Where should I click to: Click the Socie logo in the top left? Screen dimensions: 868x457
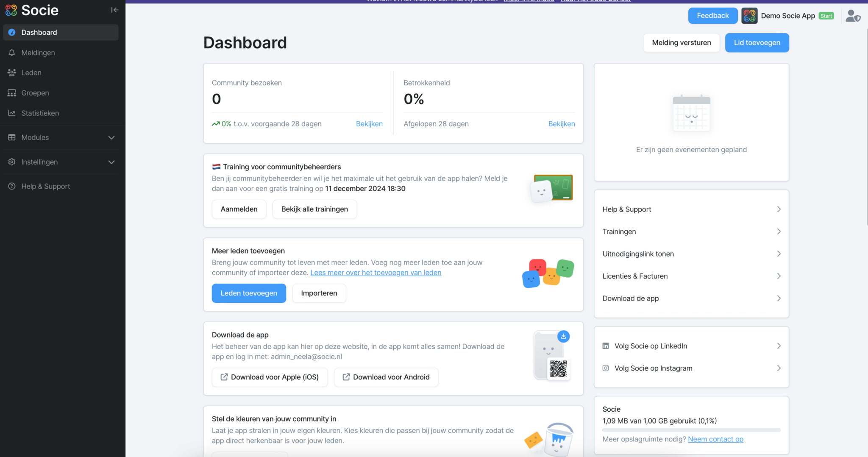click(31, 10)
